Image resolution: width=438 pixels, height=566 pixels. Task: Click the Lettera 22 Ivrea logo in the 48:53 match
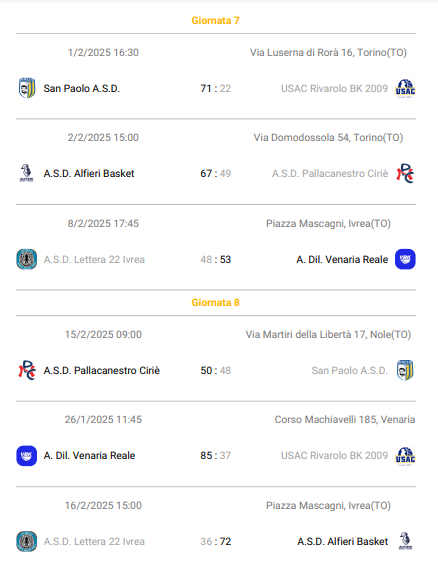click(x=27, y=259)
